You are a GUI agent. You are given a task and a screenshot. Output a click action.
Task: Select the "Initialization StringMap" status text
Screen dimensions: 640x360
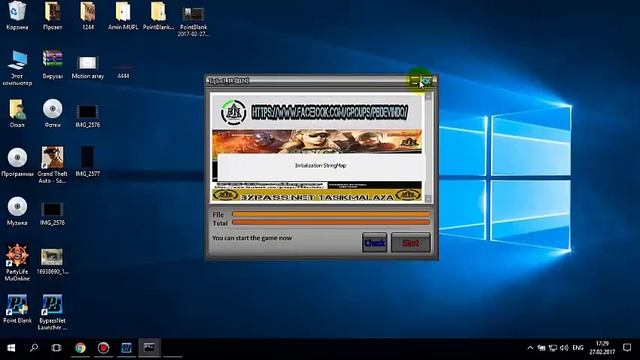tap(320, 165)
